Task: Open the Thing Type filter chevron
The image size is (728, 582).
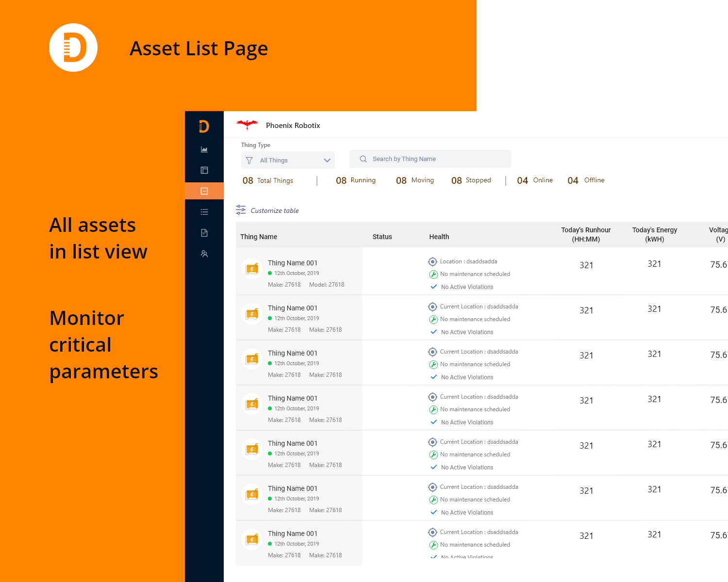Action: pyautogui.click(x=327, y=160)
